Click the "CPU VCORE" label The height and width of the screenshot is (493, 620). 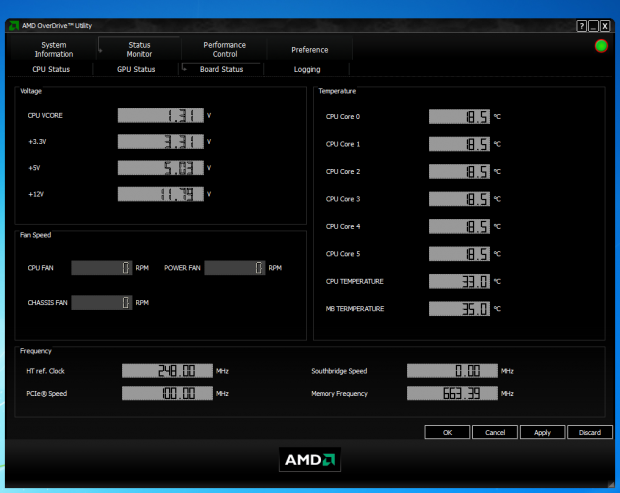45,115
